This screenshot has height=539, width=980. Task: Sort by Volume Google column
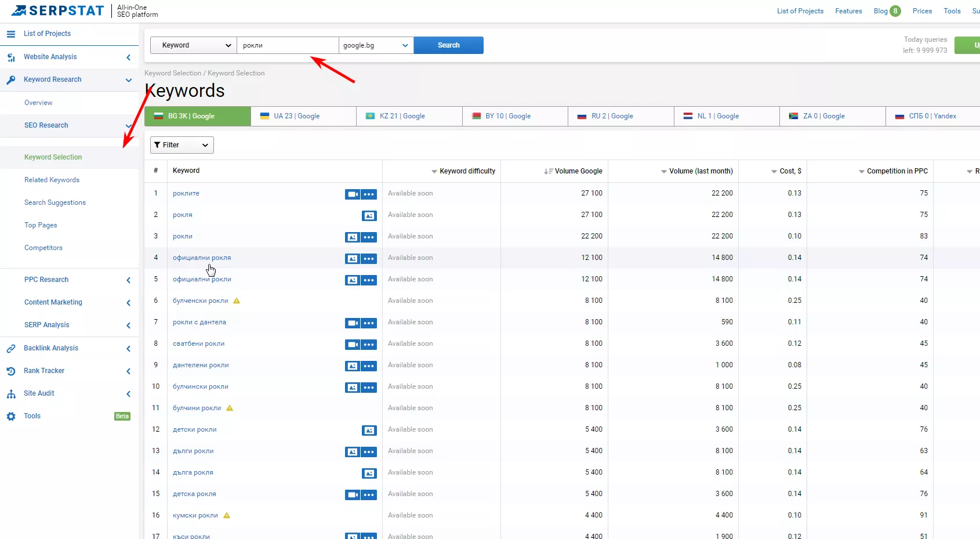pyautogui.click(x=573, y=171)
